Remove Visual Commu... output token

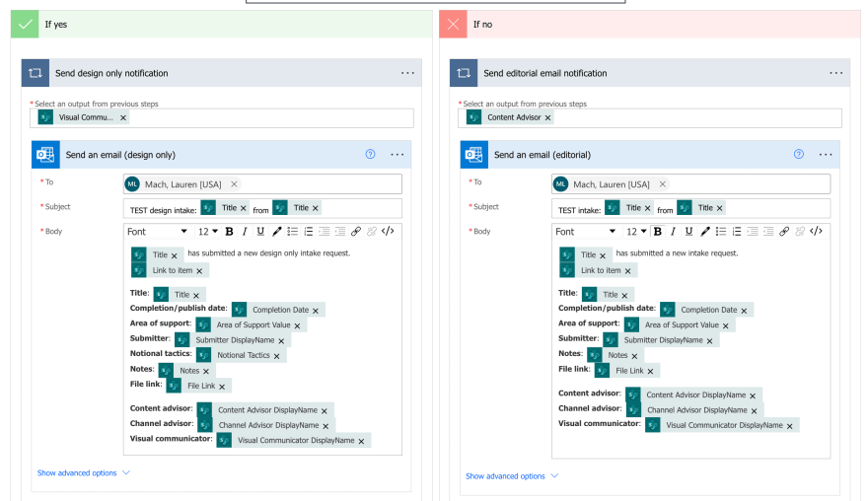pyautogui.click(x=123, y=118)
